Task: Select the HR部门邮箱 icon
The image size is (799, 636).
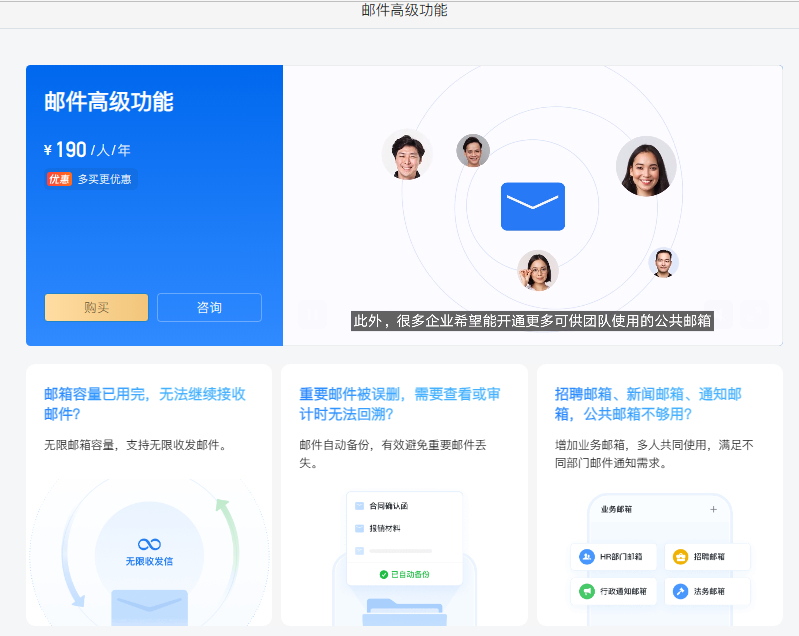Action: pos(587,557)
